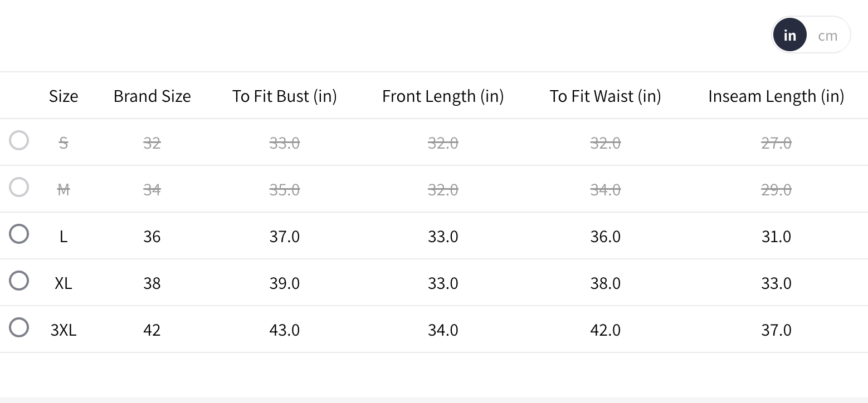The image size is (868, 403).
Task: Click the XL size label
Action: pos(64,283)
